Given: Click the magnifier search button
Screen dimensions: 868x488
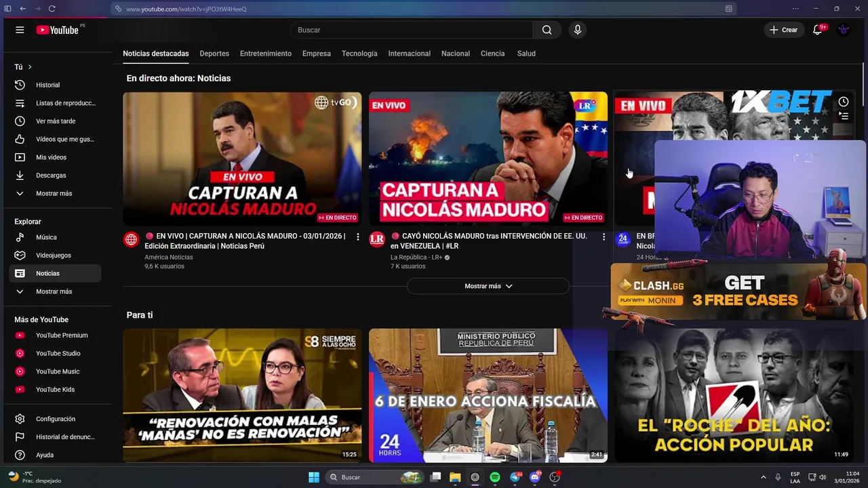Looking at the screenshot, I should [547, 30].
